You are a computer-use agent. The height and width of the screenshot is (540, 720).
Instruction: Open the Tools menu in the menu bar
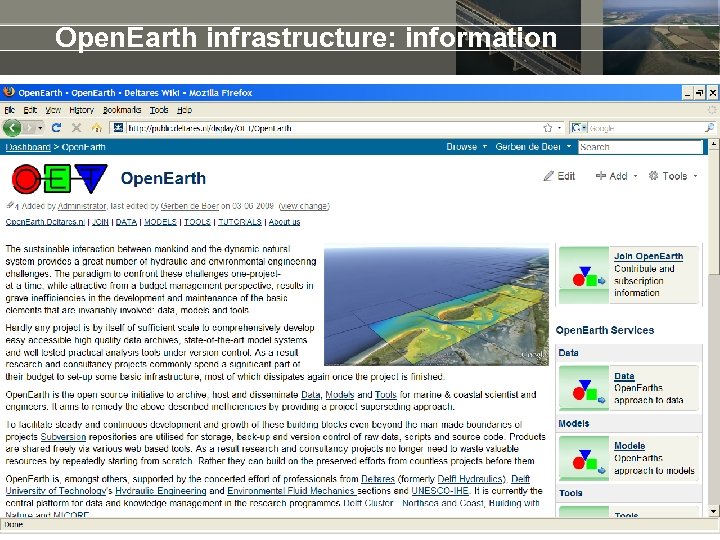(159, 110)
